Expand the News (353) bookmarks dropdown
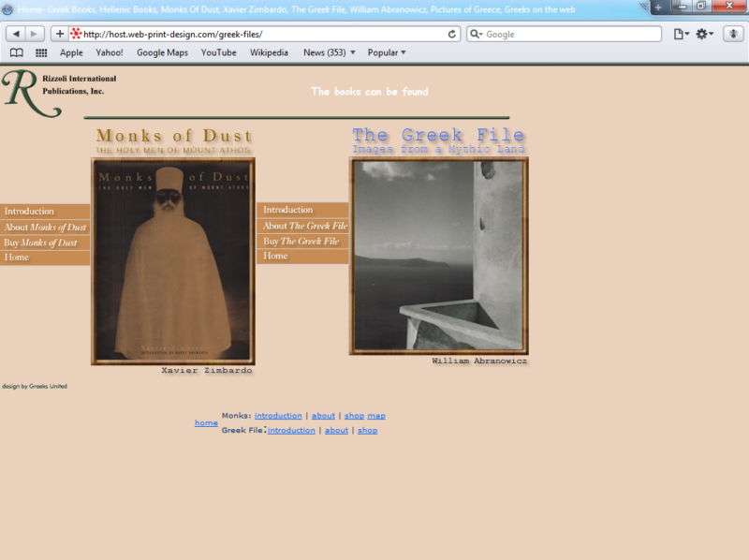Viewport: 749px width, 560px height. click(330, 52)
